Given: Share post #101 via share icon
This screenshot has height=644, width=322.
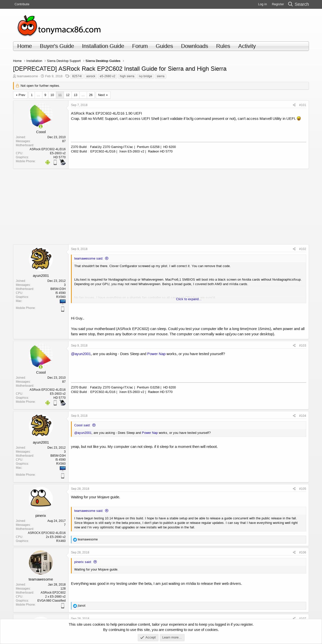Looking at the screenshot, I should coord(294,105).
